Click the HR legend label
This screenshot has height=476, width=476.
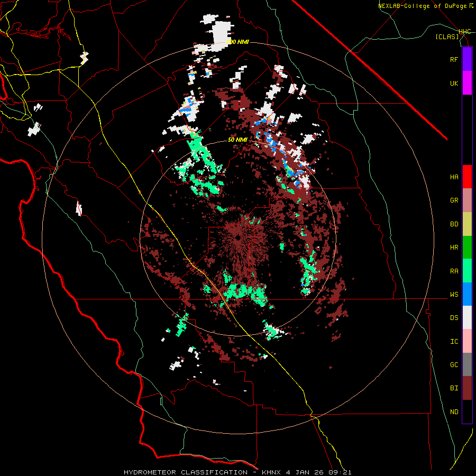(x=454, y=248)
